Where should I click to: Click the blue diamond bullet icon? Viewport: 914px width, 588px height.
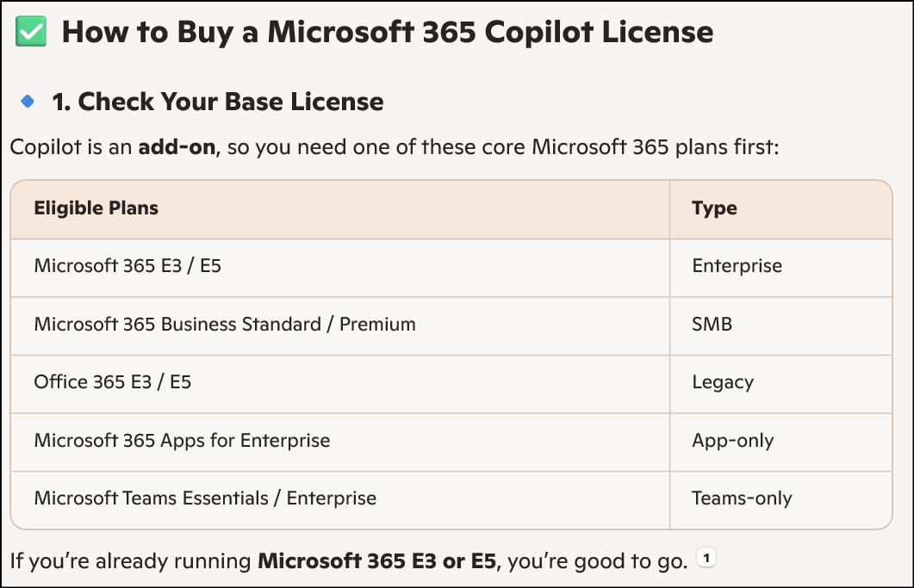point(28,102)
